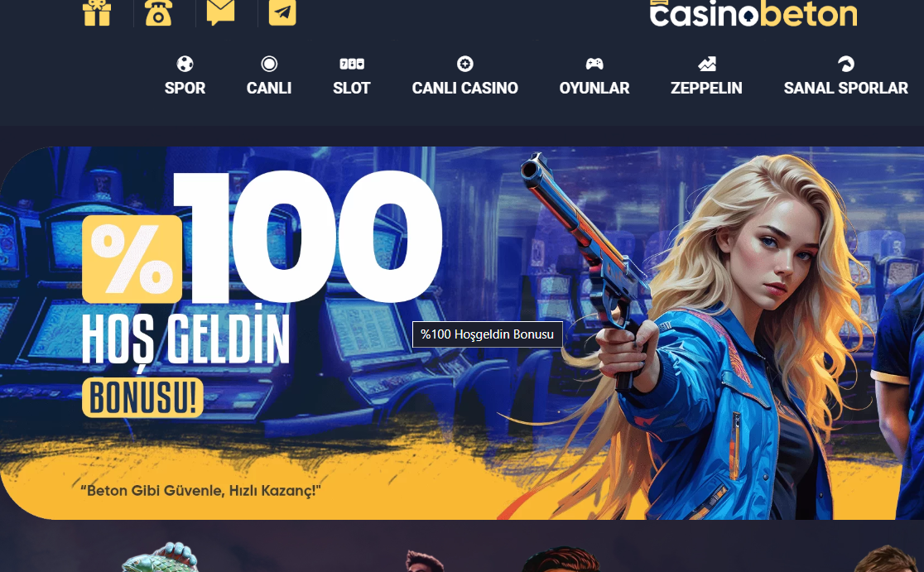Click the yellow BONUSU! badge on banner
The height and width of the screenshot is (572, 924).
click(142, 397)
